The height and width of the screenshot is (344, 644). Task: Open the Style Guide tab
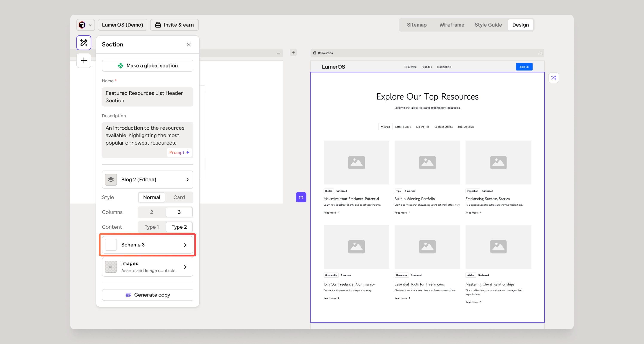tap(488, 25)
